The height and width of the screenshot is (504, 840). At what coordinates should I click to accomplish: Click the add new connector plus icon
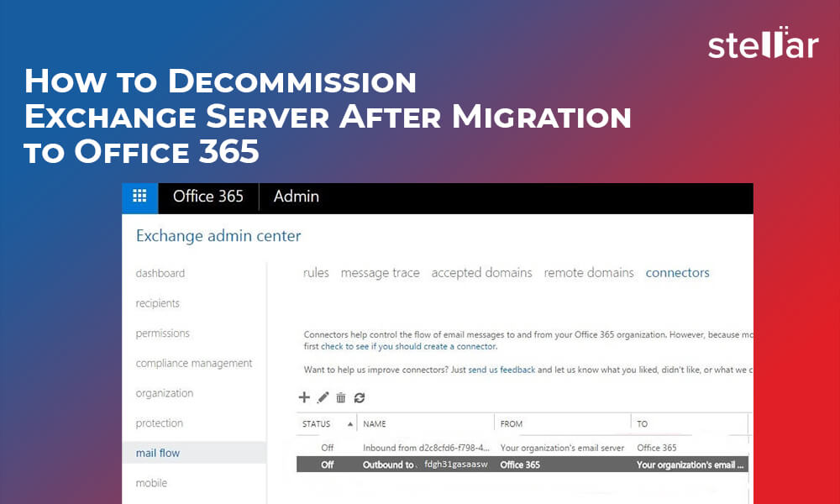305,397
